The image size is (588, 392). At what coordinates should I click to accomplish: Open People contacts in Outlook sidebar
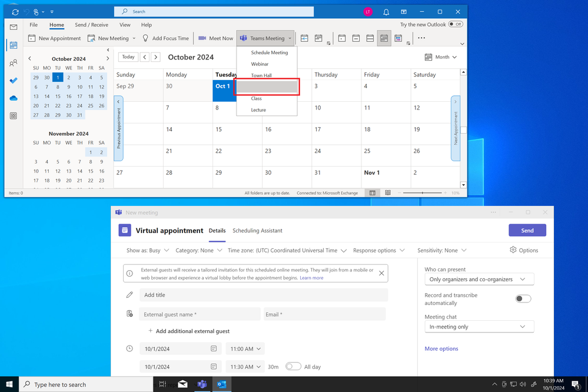(x=14, y=62)
